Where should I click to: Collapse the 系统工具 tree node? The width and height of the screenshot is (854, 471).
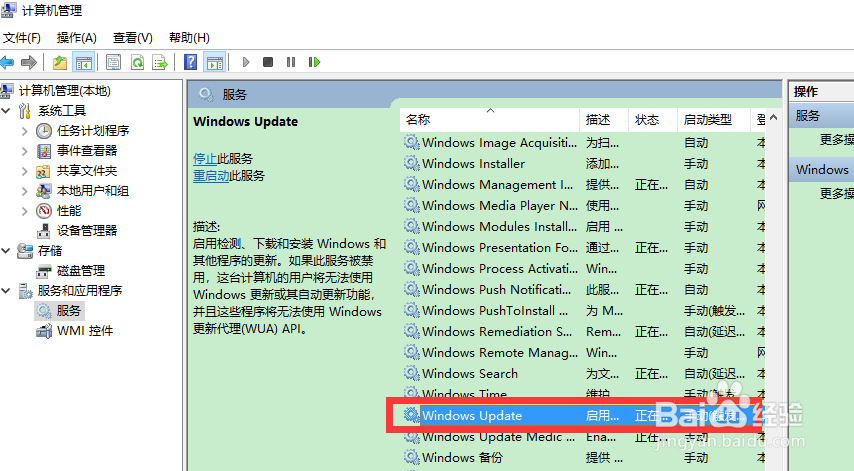click(x=6, y=111)
